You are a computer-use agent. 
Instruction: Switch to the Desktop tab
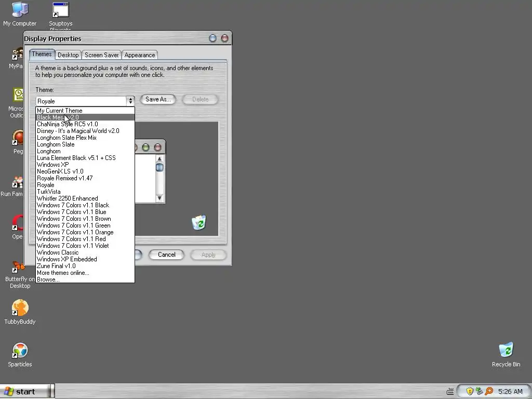click(x=68, y=55)
